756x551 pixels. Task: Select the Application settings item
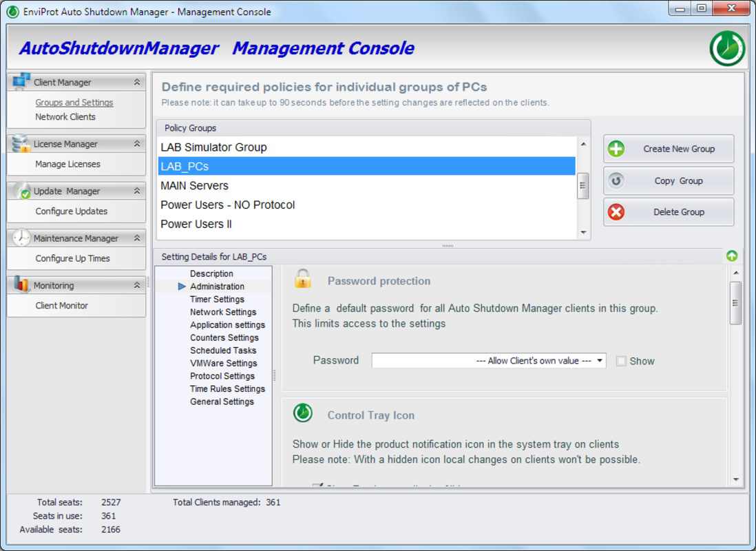click(x=228, y=324)
